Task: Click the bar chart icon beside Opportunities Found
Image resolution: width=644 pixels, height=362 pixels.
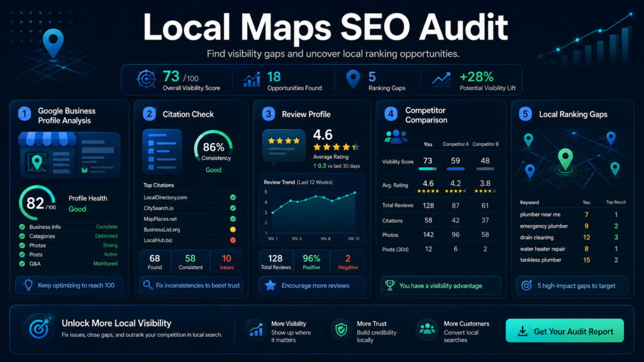Action: [252, 79]
